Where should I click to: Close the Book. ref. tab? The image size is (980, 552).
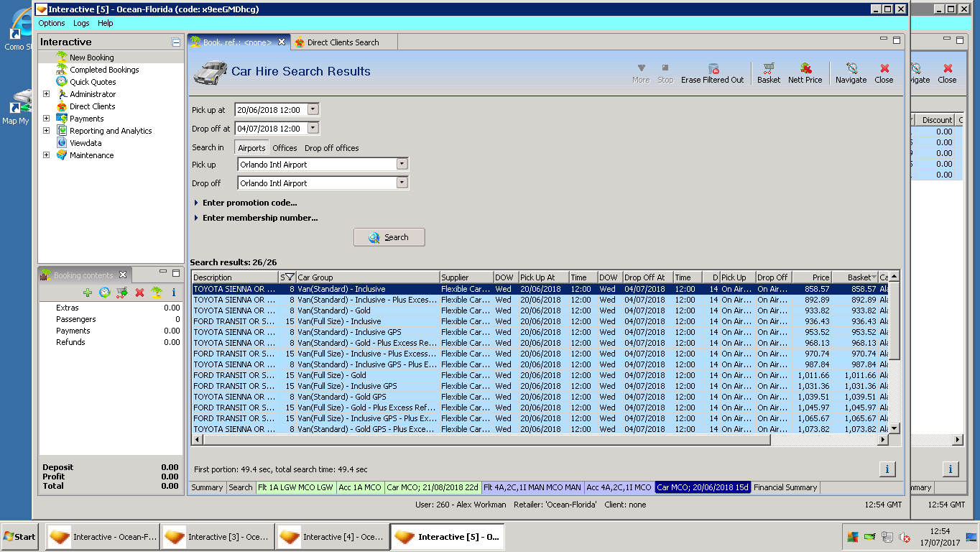tap(282, 42)
